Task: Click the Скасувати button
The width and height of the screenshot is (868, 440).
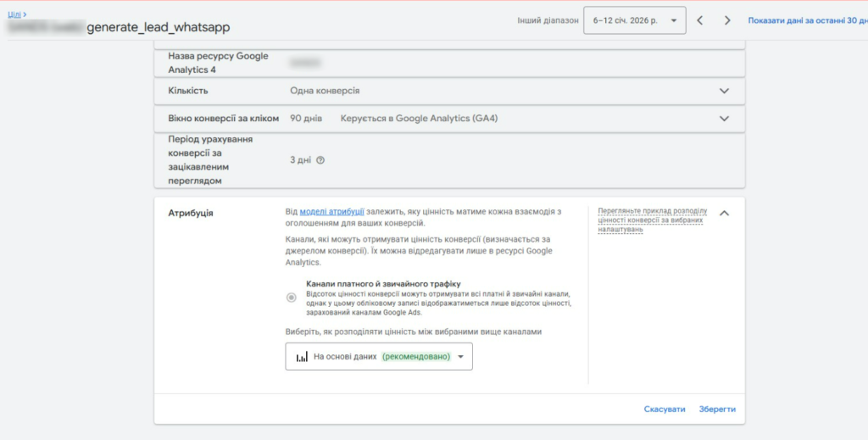Action: pyautogui.click(x=665, y=409)
